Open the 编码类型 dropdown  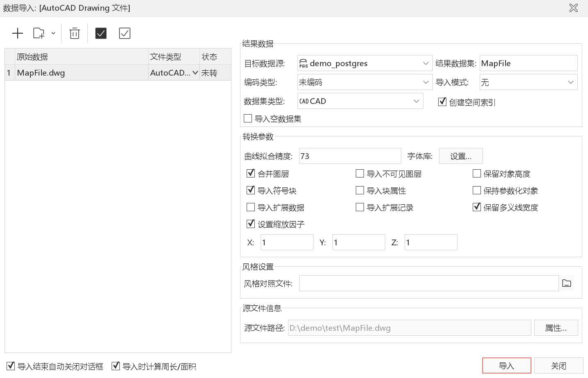(x=365, y=82)
